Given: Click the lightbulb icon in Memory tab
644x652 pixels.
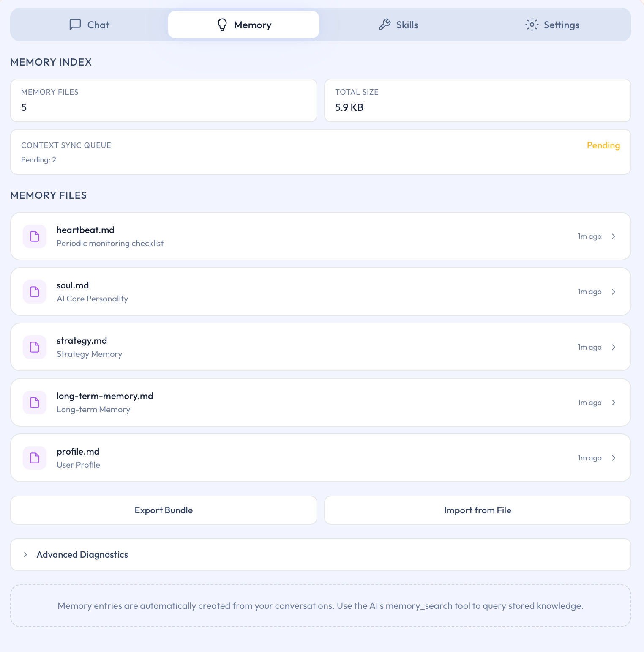Looking at the screenshot, I should click(x=222, y=25).
